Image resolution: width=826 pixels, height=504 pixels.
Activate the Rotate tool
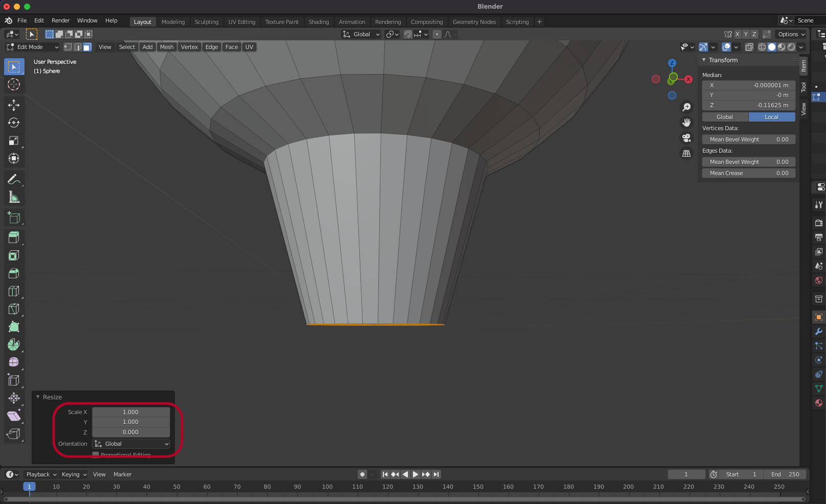click(x=14, y=123)
